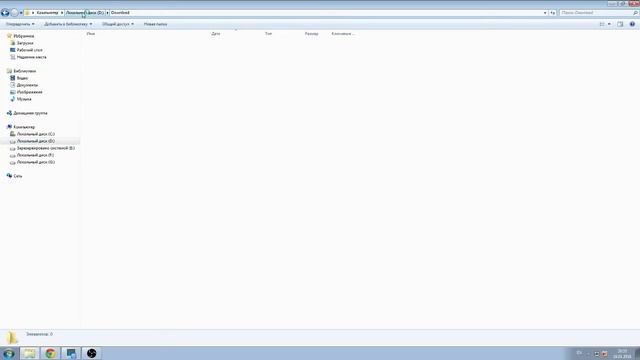Focus the search Download input field
The image size is (640, 360).
pos(595,13)
